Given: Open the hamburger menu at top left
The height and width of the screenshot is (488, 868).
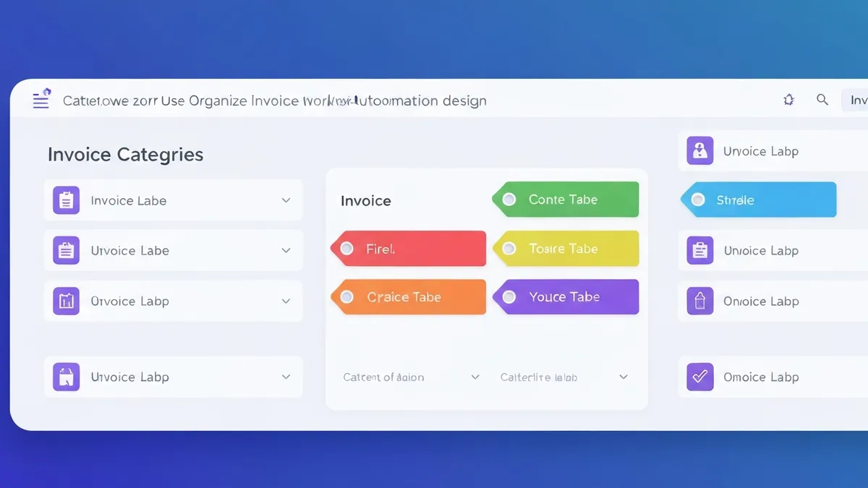Looking at the screenshot, I should [41, 100].
